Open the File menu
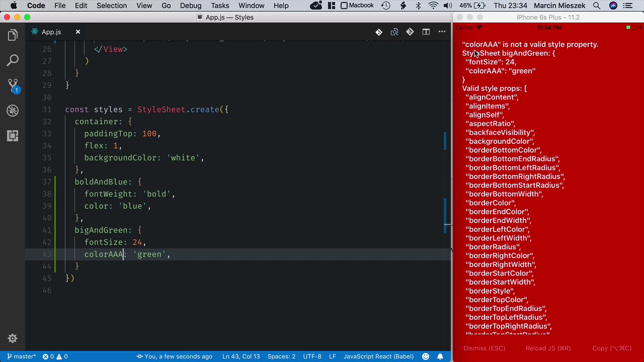 pyautogui.click(x=60, y=6)
